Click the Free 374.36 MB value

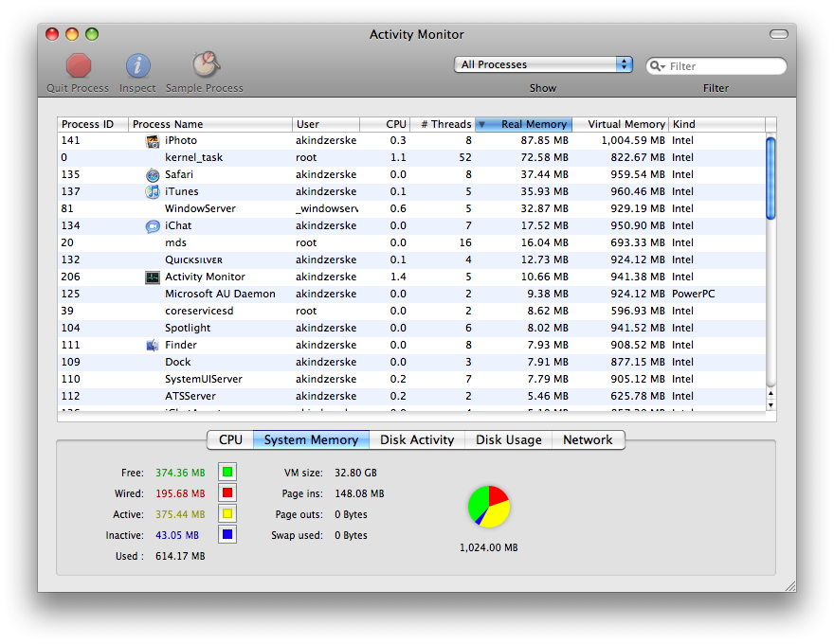pyautogui.click(x=180, y=473)
